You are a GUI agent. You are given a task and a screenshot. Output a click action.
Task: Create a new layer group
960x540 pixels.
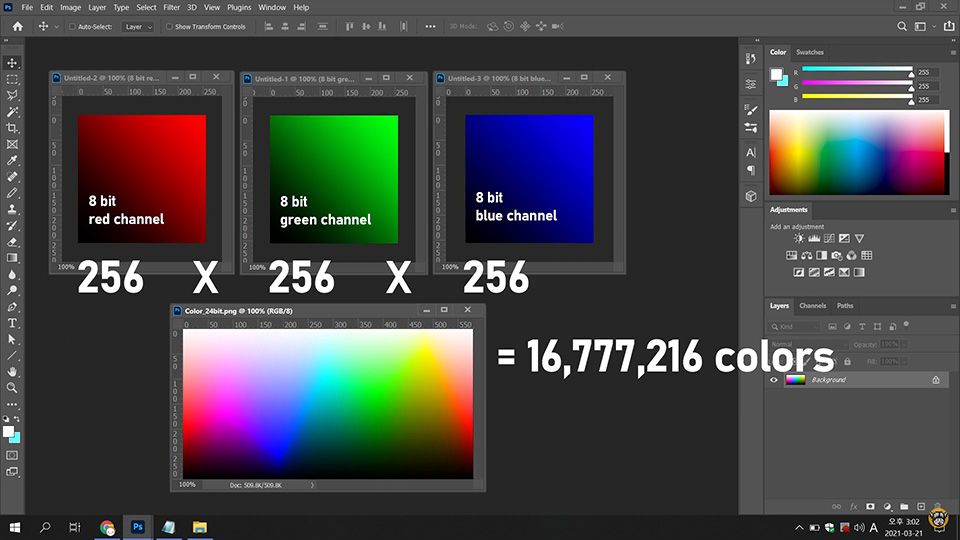[x=904, y=506]
